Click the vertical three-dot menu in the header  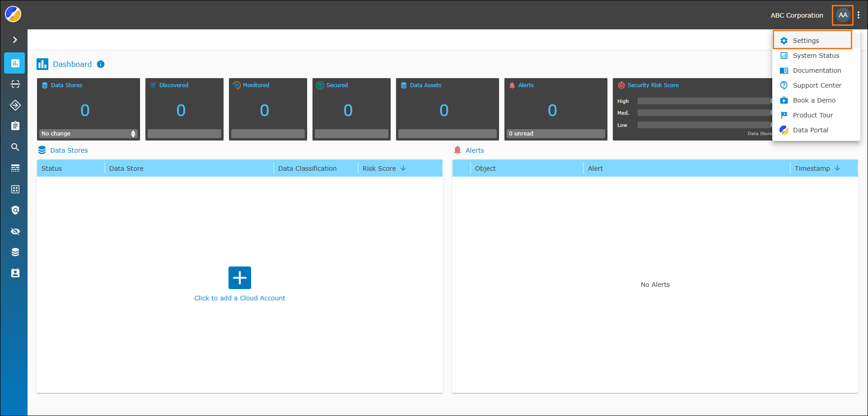point(859,15)
